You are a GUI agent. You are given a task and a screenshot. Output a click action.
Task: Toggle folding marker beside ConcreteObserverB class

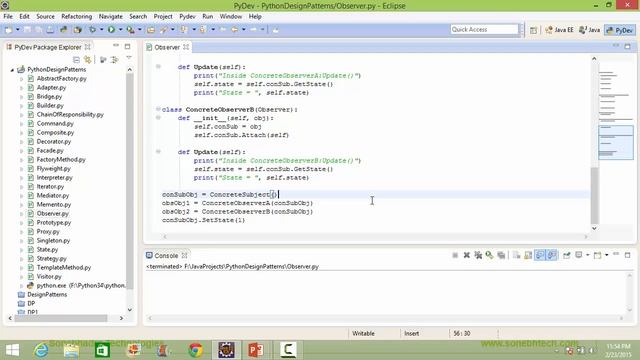158,109
